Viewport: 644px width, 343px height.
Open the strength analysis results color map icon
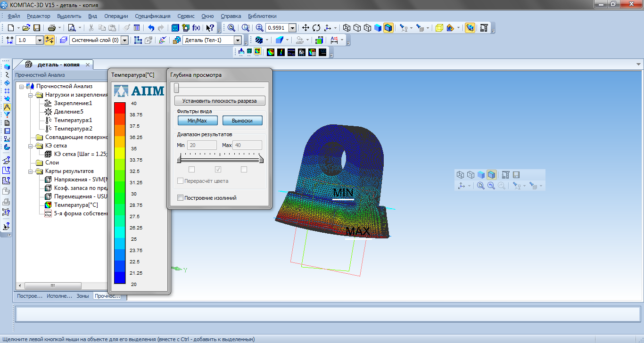[x=271, y=52]
